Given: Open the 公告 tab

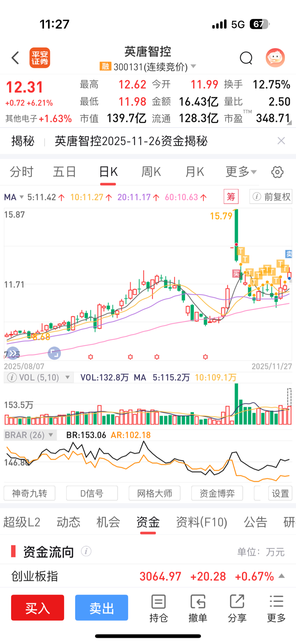Looking at the screenshot, I should 256,522.
